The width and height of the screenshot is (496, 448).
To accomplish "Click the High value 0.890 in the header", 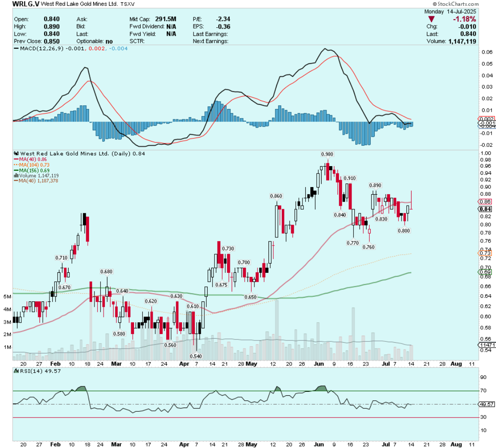I will pyautogui.click(x=52, y=27).
